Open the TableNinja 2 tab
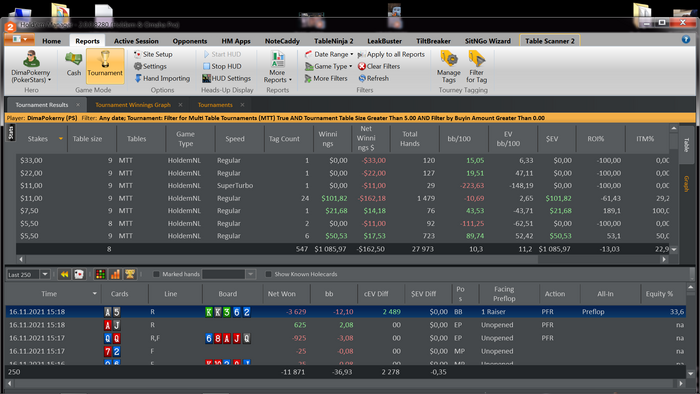 tap(333, 41)
